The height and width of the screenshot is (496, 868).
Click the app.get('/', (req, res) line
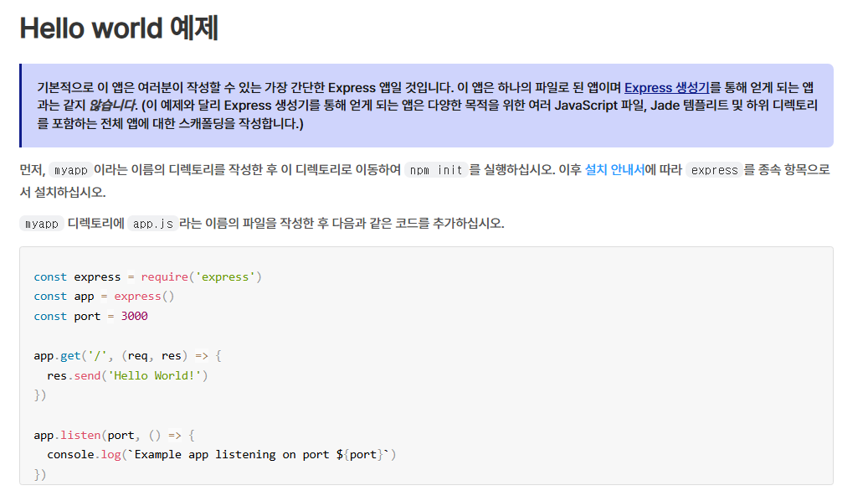(128, 356)
